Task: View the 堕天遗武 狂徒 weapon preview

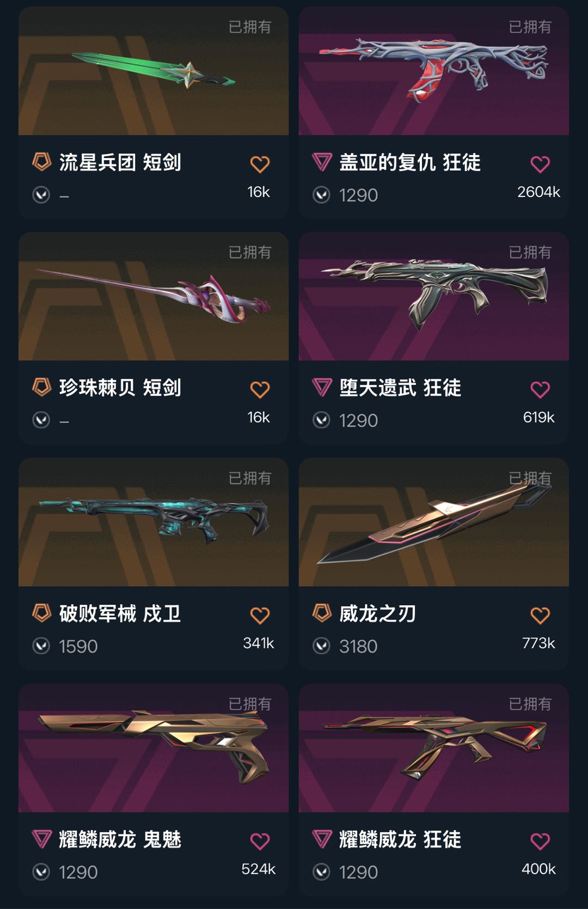Action: tap(434, 296)
